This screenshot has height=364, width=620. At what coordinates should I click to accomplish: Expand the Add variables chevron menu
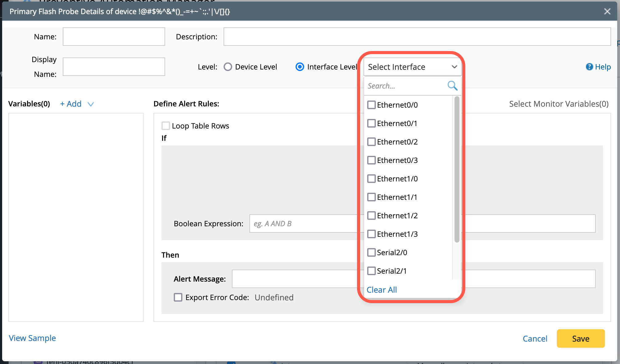(x=91, y=104)
